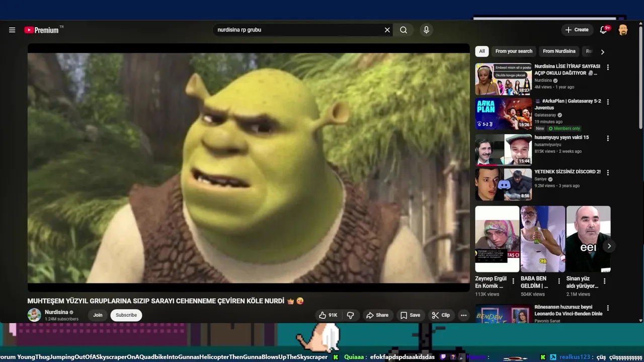This screenshot has height=362, width=644.
Task: Open options for Rönesansın huzursuz beyni video
Action: point(608,308)
